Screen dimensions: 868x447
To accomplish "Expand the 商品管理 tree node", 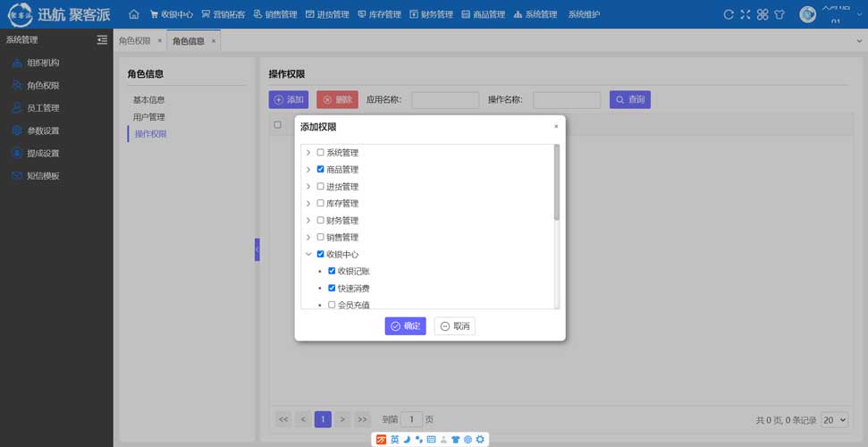I will pos(308,170).
